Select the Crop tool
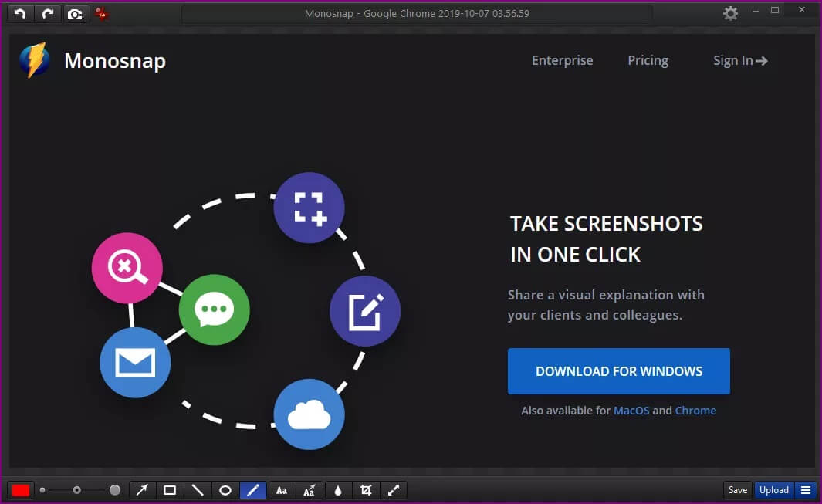The width and height of the screenshot is (822, 504). point(366,490)
